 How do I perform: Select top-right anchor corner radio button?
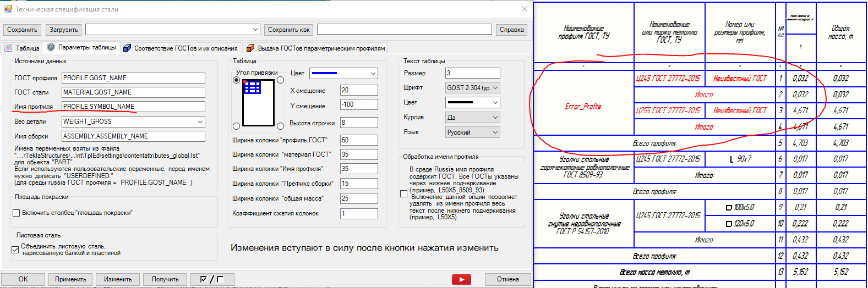[280, 80]
